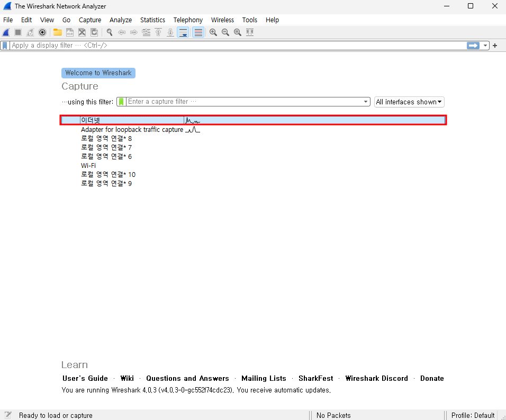Click the close capture file icon

pos(82,32)
